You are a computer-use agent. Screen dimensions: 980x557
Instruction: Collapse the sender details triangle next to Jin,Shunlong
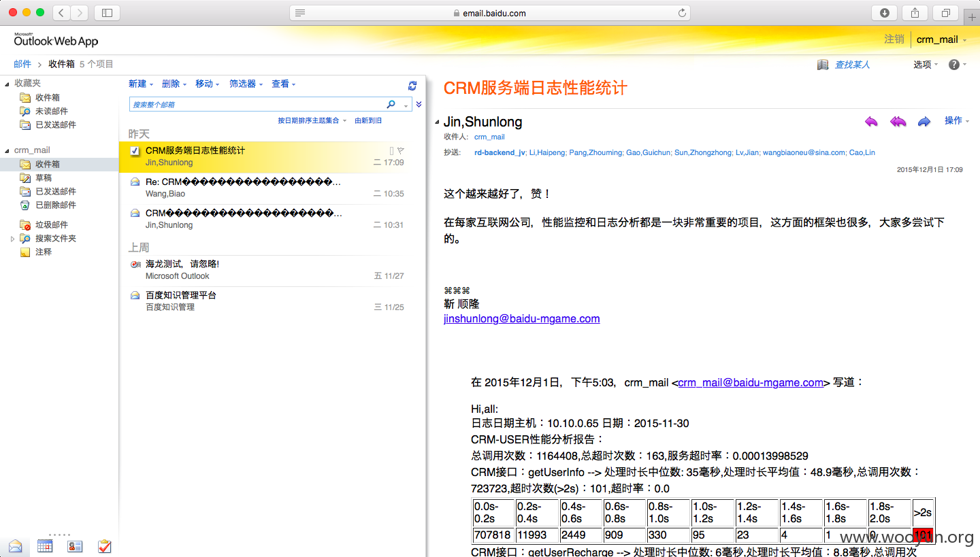(x=437, y=122)
